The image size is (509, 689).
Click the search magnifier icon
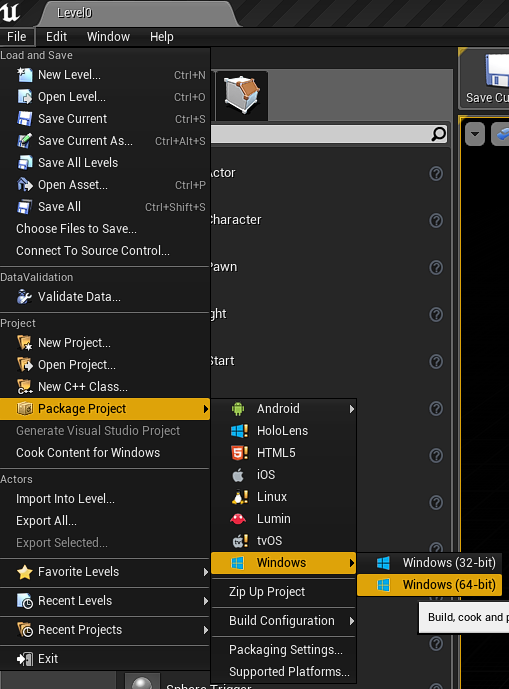tap(438, 134)
